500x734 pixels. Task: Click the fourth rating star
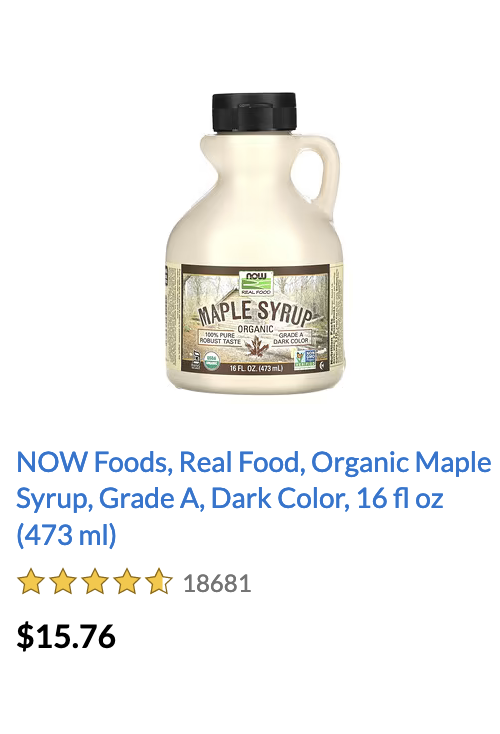click(x=127, y=582)
